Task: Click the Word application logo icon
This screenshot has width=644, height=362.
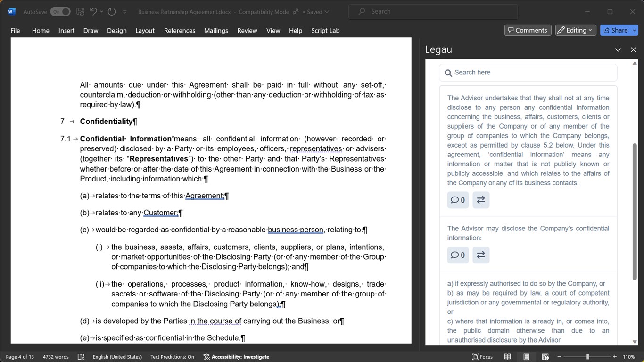Action: [x=11, y=11]
